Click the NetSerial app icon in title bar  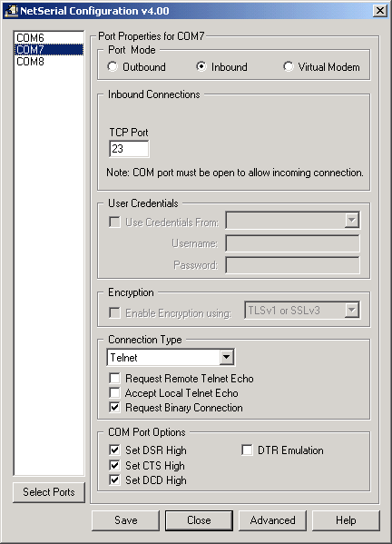coord(11,10)
